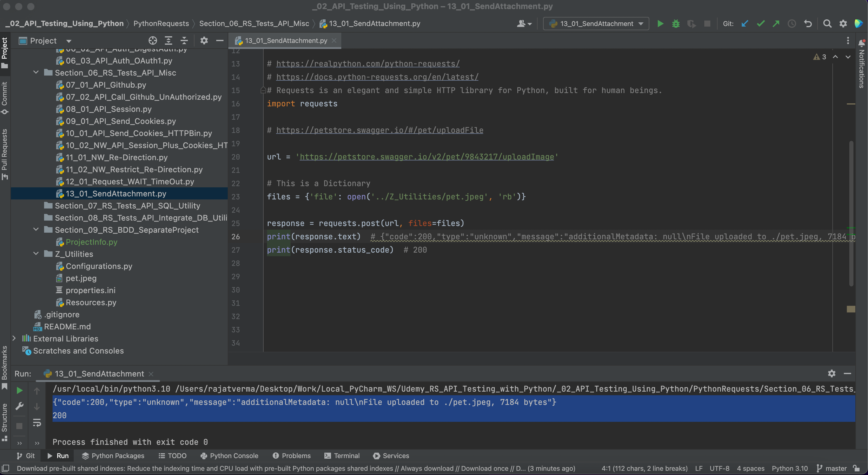Rollback changes with the undo arrow

pyautogui.click(x=808, y=24)
